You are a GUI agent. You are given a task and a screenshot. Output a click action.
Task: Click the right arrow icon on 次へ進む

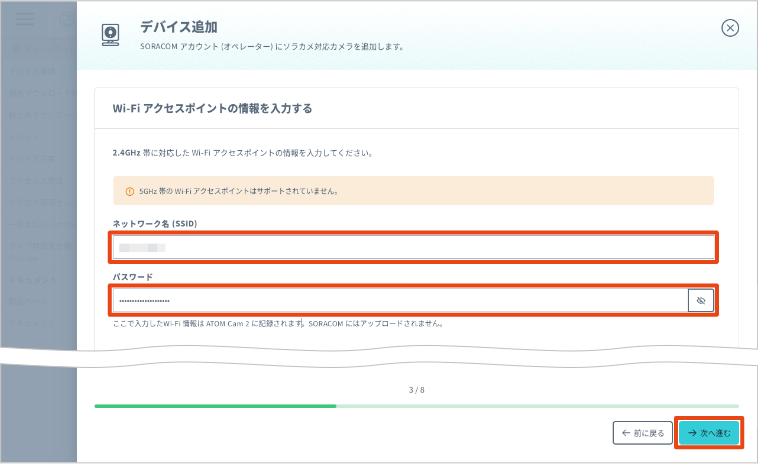point(692,433)
